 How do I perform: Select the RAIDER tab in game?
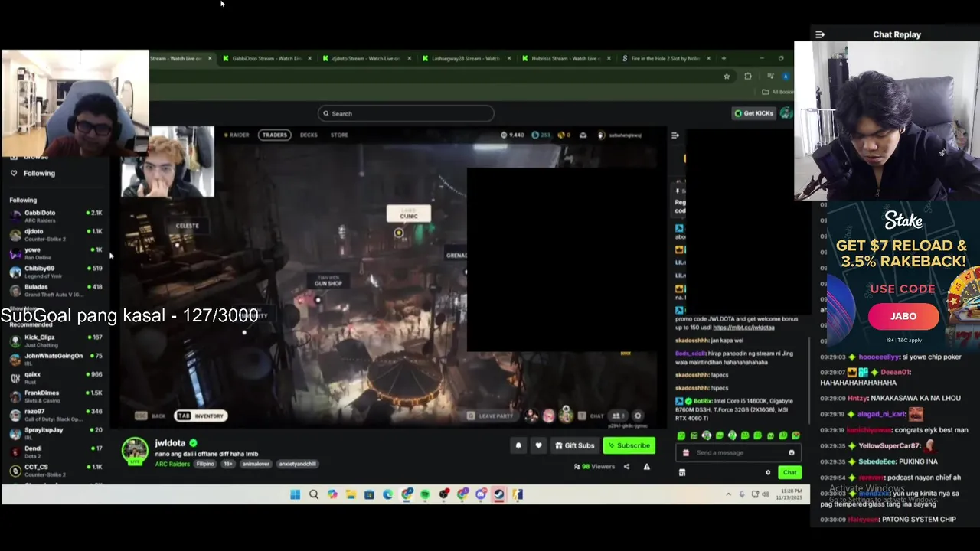coord(237,135)
